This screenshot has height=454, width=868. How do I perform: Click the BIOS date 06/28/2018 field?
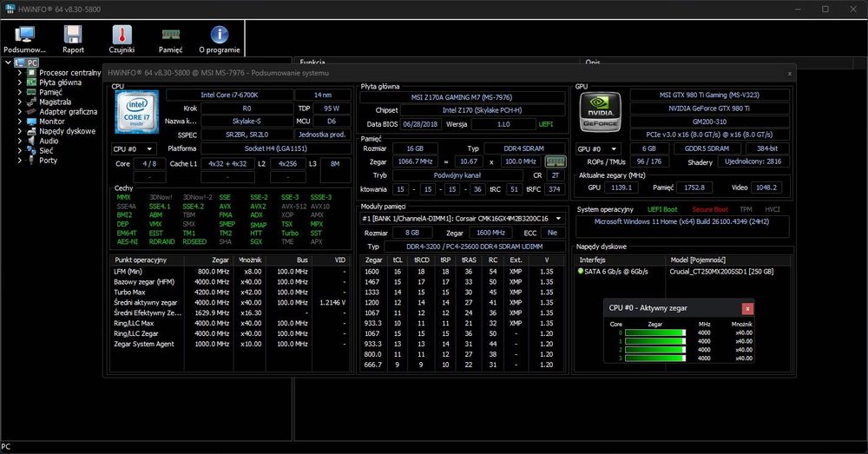[420, 124]
